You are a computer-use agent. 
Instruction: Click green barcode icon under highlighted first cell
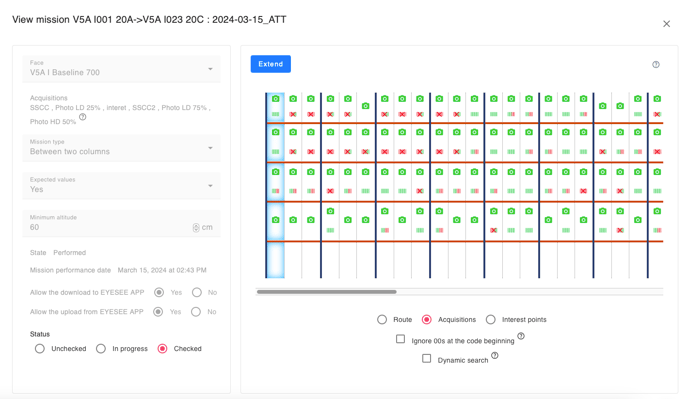tap(276, 114)
